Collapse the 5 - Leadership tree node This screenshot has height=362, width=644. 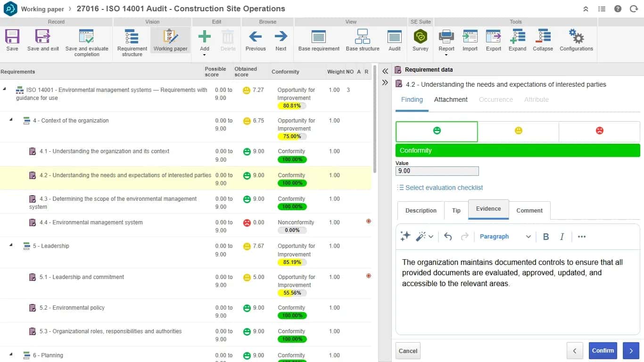point(11,245)
